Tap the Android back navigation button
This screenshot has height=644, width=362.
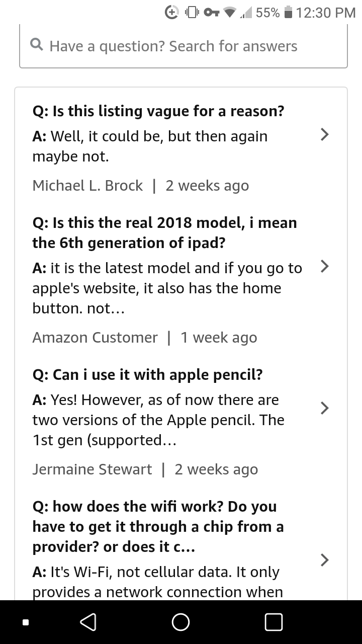tap(88, 622)
